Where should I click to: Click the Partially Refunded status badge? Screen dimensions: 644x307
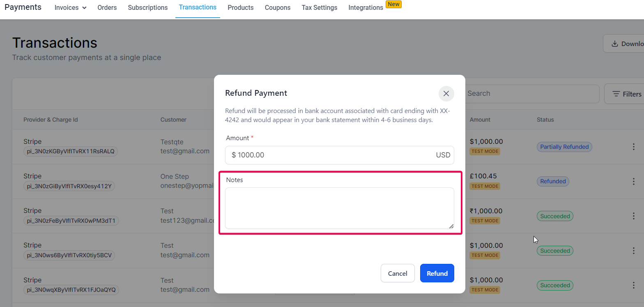[564, 147]
